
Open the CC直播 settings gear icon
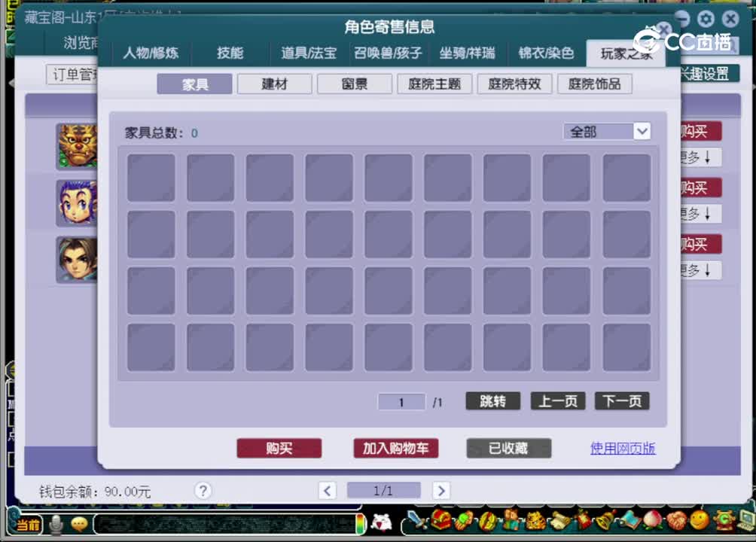click(x=706, y=19)
